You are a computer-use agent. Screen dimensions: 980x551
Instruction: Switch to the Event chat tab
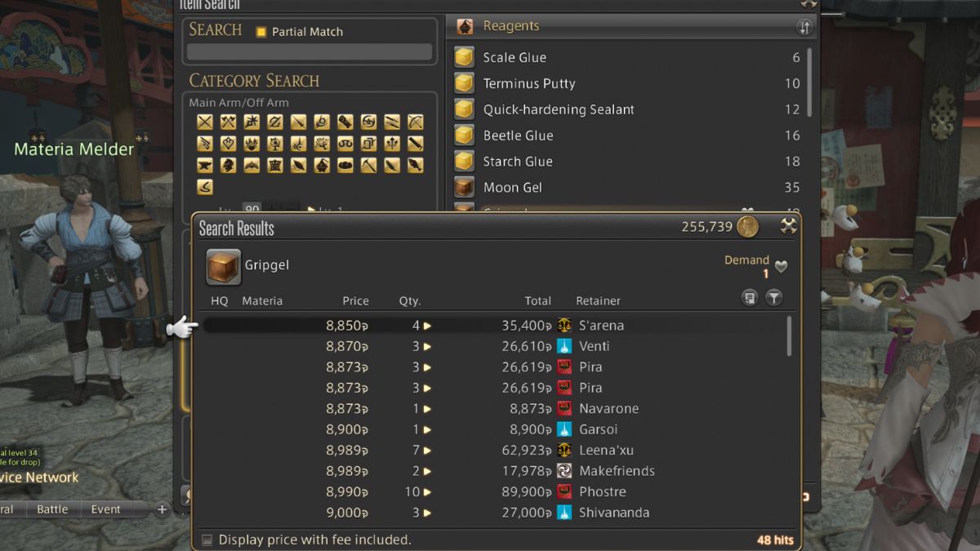pos(105,509)
